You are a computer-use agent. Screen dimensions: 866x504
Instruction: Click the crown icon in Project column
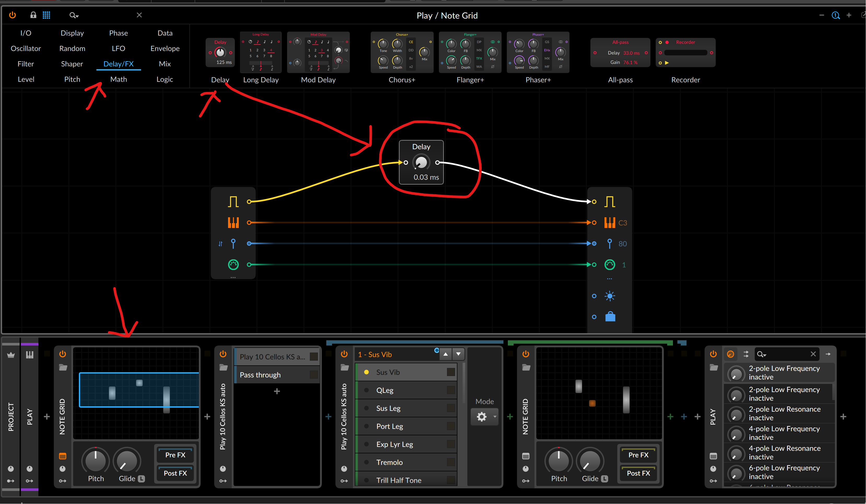point(11,355)
